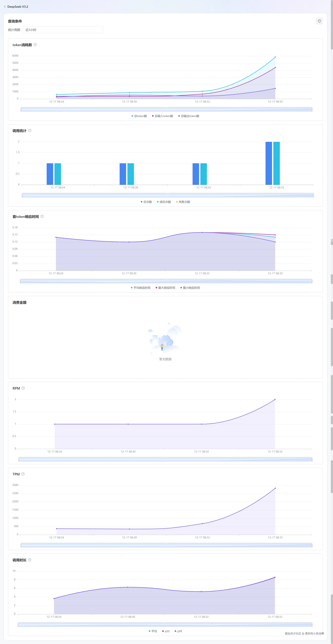Click help icon beside token消耗数 title

click(35, 45)
